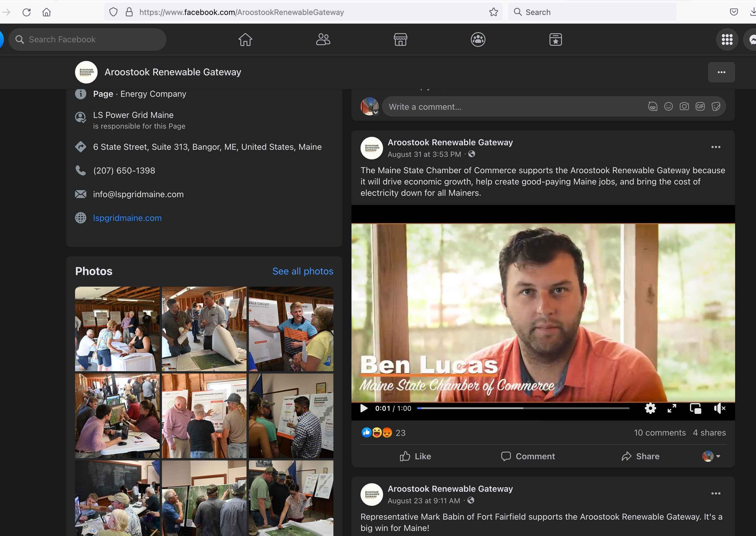This screenshot has height=536, width=756.
Task: Open the 10 comments on the post
Action: pos(660,432)
